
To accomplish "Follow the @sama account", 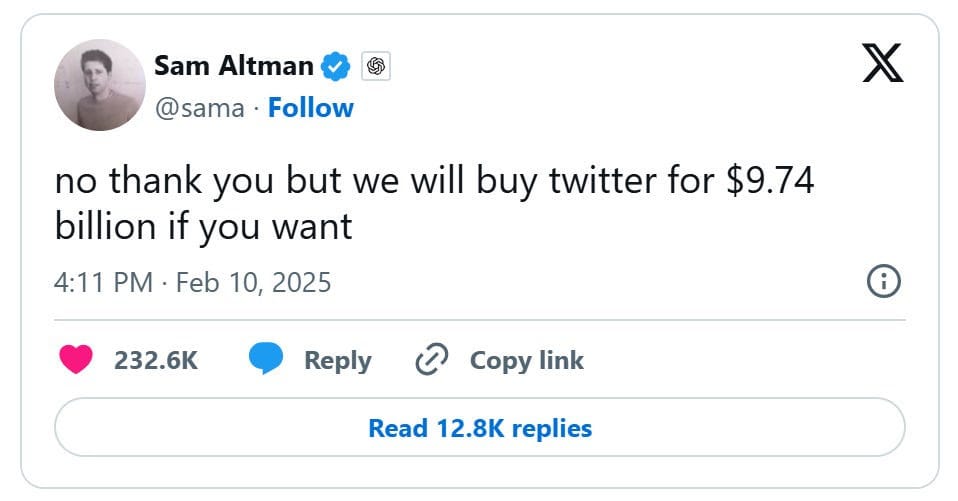I will [x=311, y=108].
